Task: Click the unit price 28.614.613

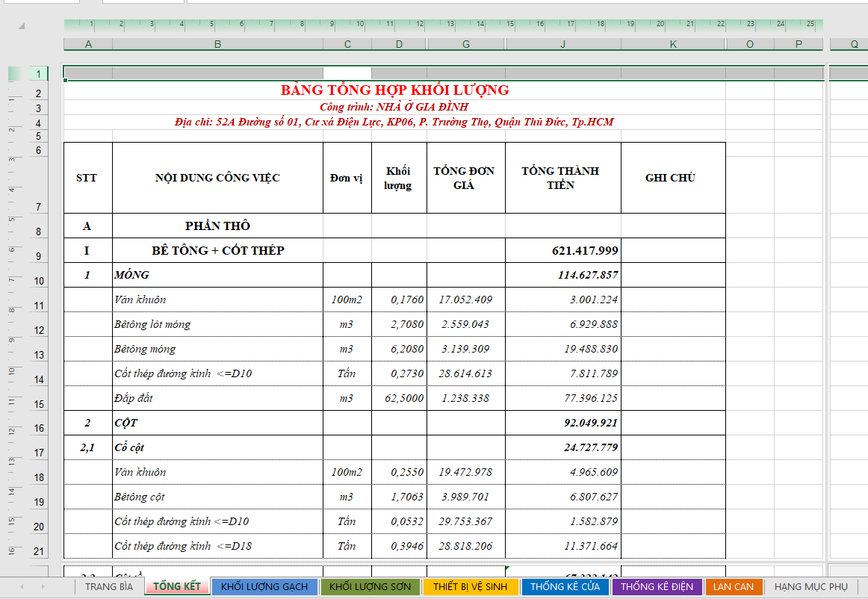Action: click(x=465, y=373)
